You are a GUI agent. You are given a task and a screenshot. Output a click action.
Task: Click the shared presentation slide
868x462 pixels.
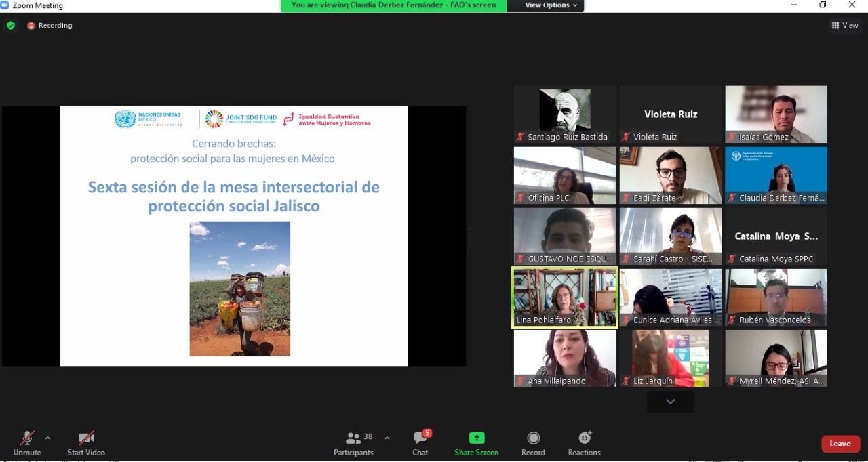234,236
